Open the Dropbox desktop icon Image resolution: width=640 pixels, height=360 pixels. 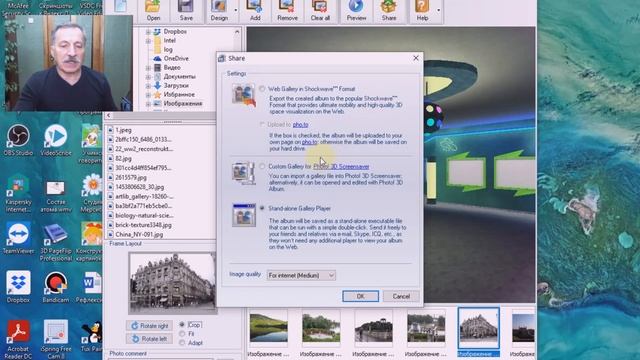(18, 287)
